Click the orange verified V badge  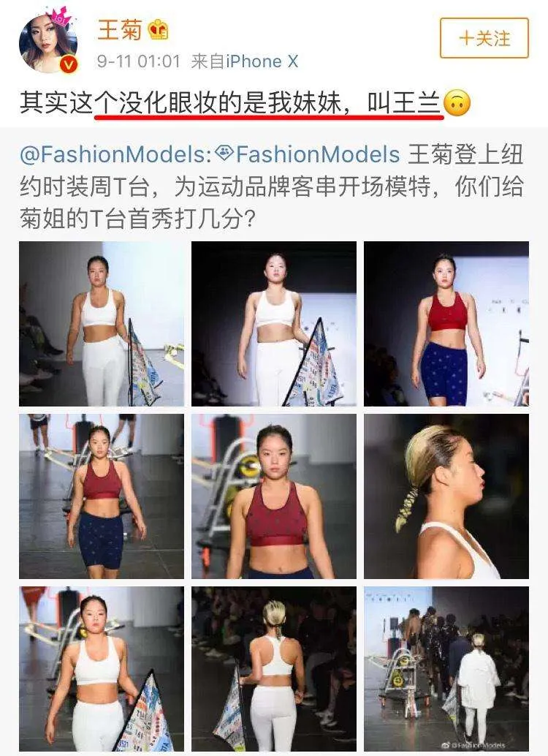[x=69, y=64]
